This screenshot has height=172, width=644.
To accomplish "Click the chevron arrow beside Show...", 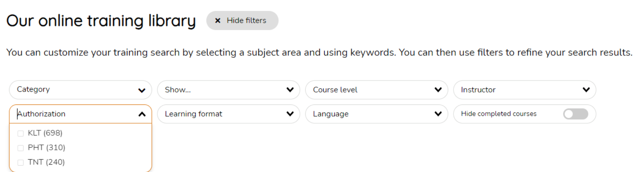I will point(290,90).
